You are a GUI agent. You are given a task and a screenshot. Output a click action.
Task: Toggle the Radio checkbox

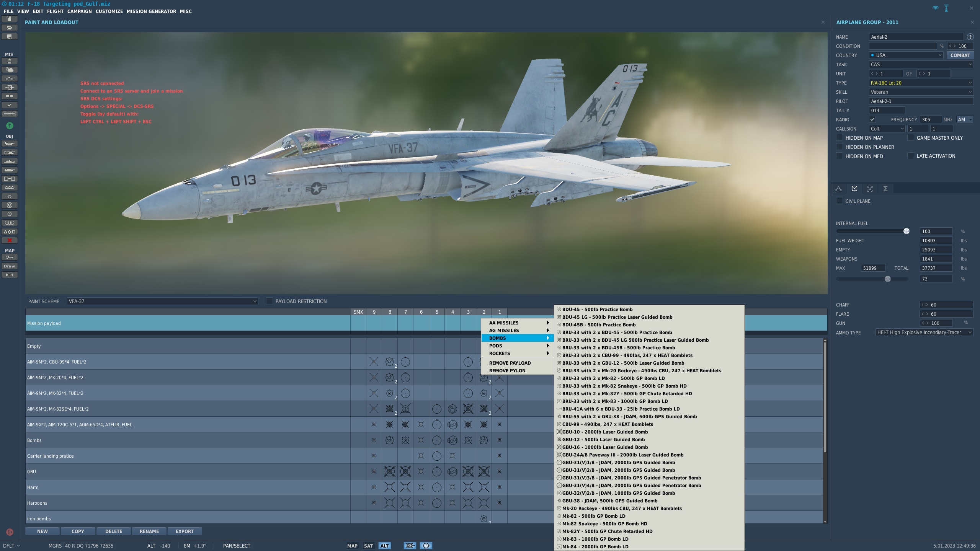click(x=872, y=119)
